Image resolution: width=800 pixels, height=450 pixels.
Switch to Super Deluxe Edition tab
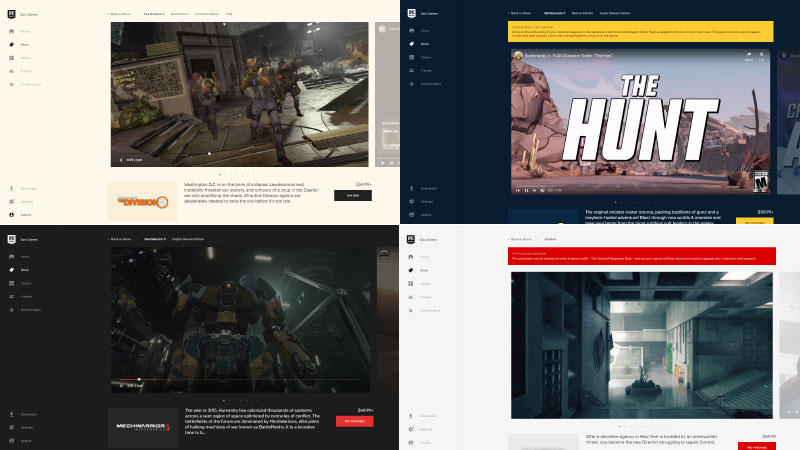point(615,13)
